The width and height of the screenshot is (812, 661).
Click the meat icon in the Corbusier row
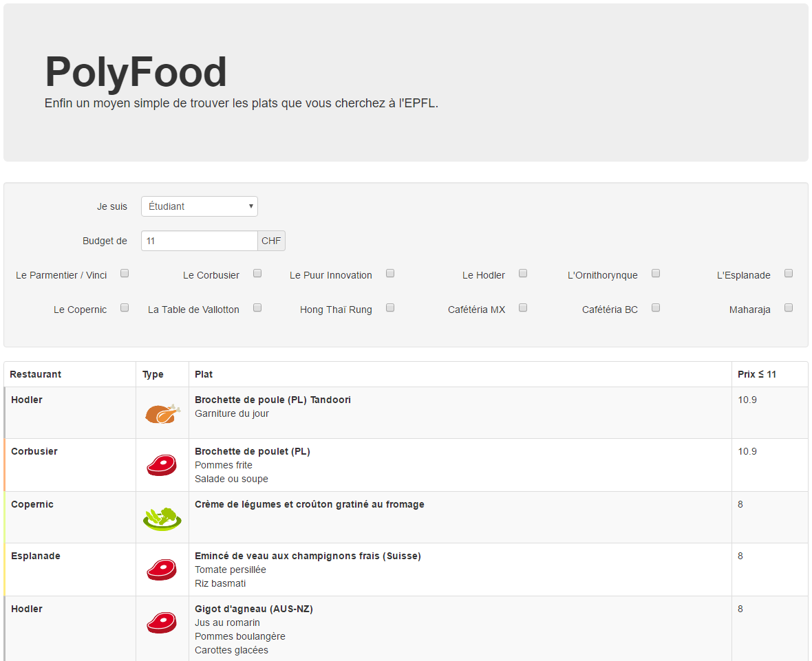click(x=162, y=466)
